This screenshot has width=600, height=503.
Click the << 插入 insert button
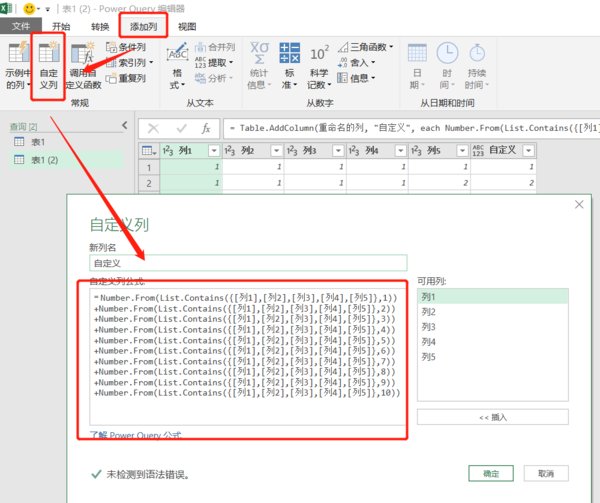(493, 417)
